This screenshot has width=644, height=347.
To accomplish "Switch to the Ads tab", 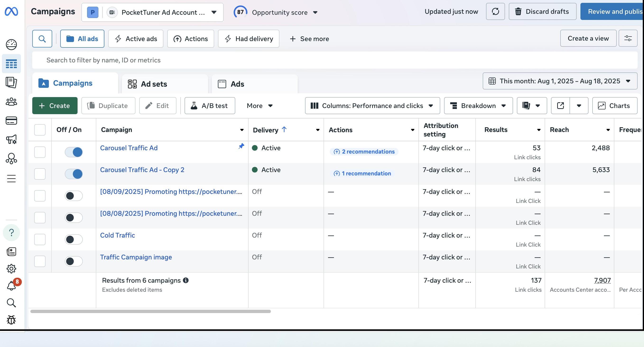I will (x=237, y=84).
